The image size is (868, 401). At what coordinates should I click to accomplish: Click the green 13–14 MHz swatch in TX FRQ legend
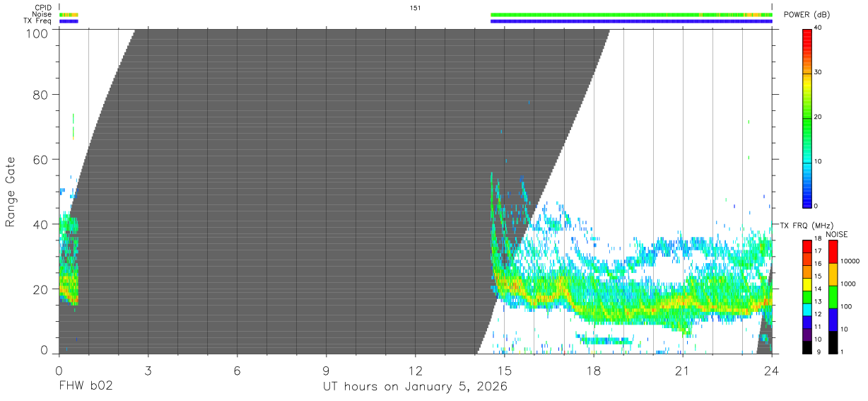point(807,297)
